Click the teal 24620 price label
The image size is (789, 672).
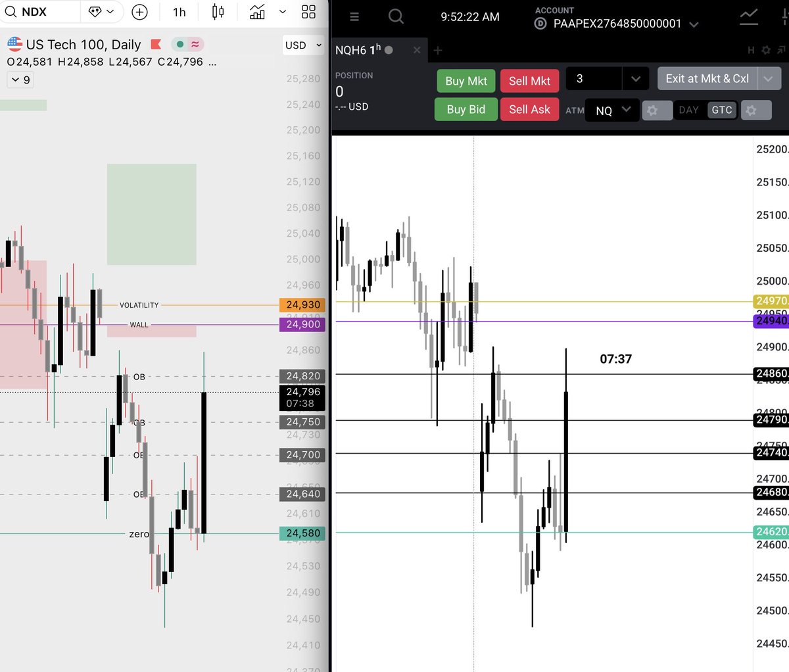[x=771, y=532]
